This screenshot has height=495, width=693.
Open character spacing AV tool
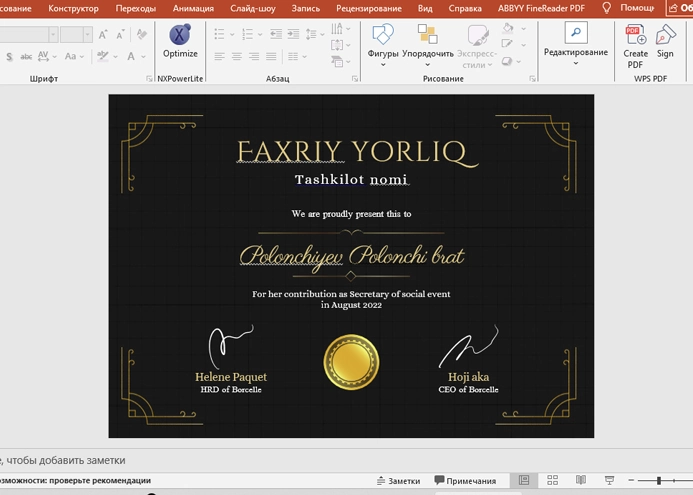[x=43, y=56]
